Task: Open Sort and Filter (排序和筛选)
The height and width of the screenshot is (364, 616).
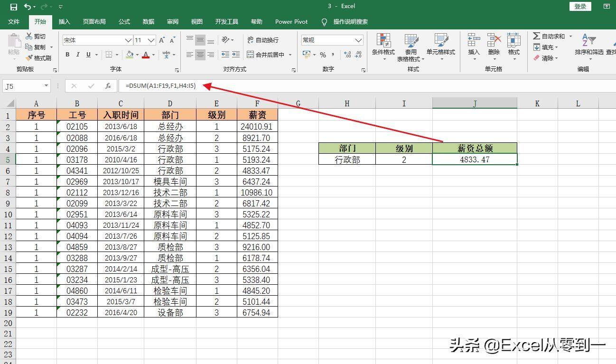Action: coord(589,46)
